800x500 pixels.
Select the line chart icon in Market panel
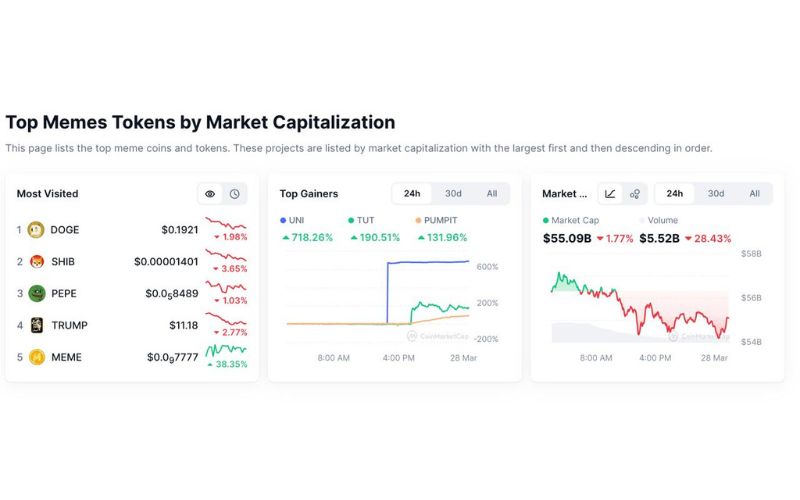pyautogui.click(x=610, y=194)
